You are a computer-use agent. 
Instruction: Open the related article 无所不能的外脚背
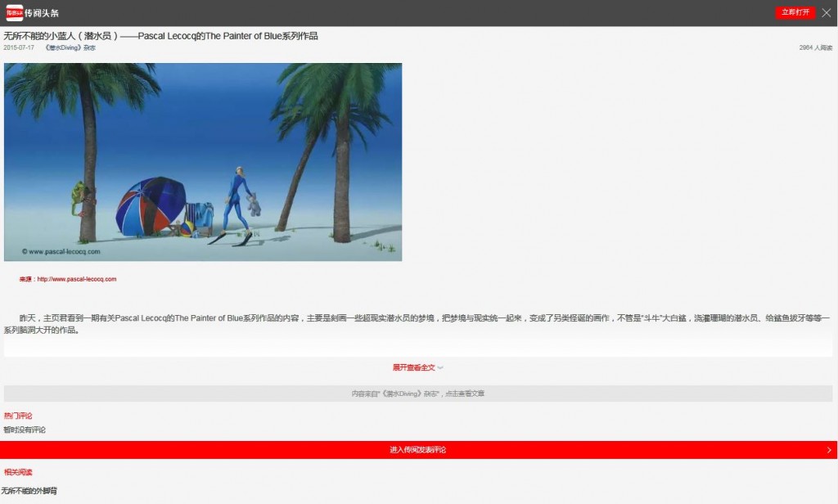pos(29,491)
